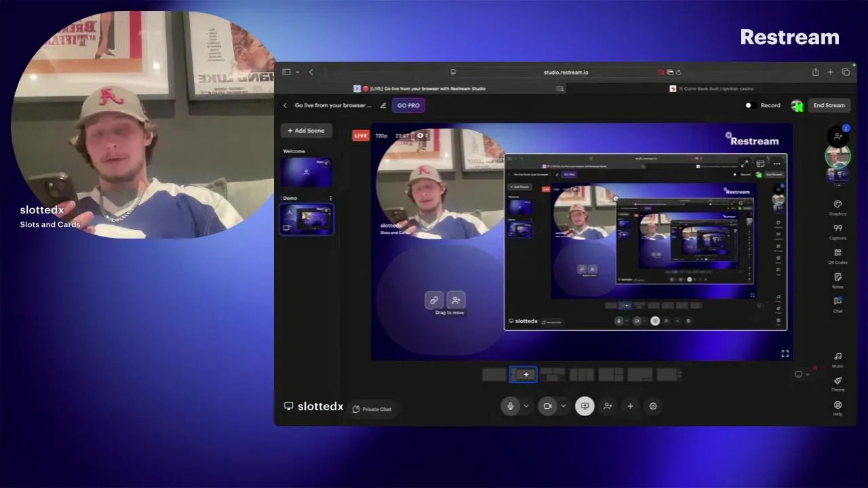Open the Help menu
Viewport: 868px width, 488px height.
point(837,408)
